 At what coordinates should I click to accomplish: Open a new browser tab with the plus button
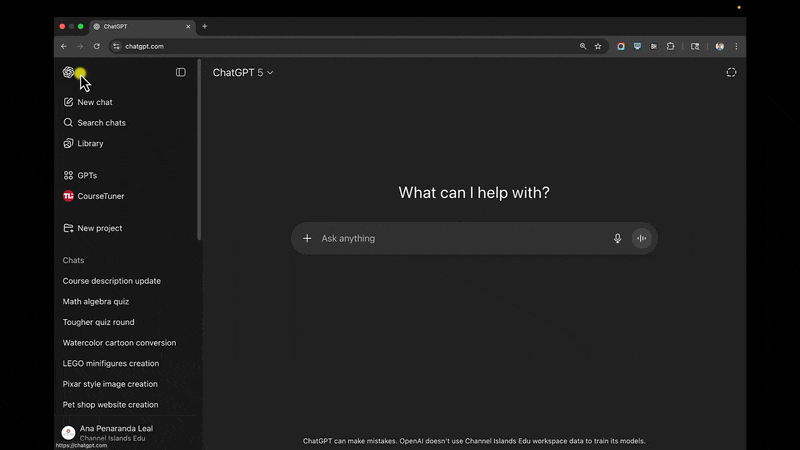(205, 26)
